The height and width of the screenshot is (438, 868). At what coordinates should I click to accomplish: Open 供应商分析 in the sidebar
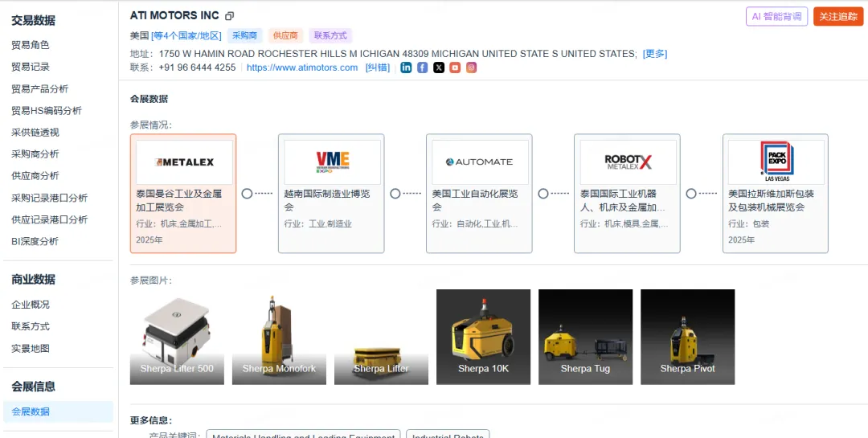pyautogui.click(x=35, y=175)
